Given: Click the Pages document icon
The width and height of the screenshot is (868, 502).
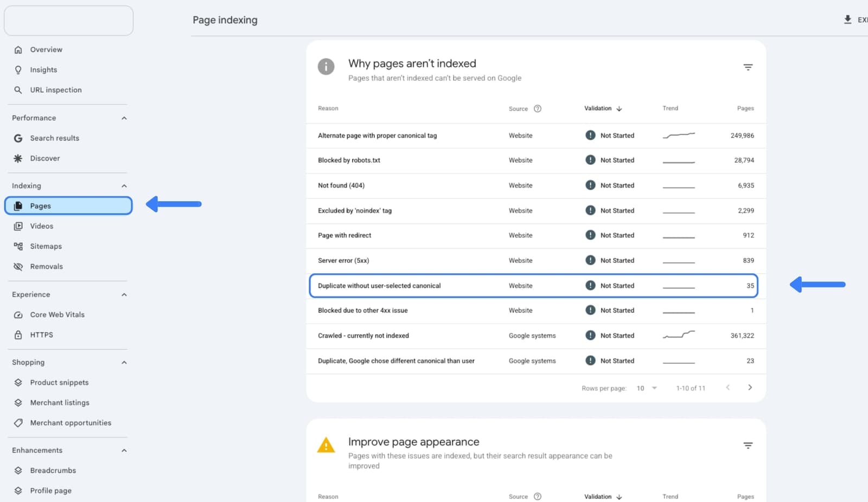Looking at the screenshot, I should click(x=18, y=206).
